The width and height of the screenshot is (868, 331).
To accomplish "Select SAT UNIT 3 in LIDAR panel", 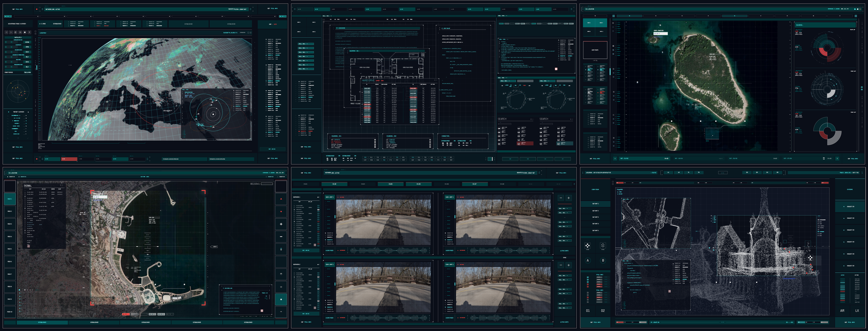I will [595, 217].
